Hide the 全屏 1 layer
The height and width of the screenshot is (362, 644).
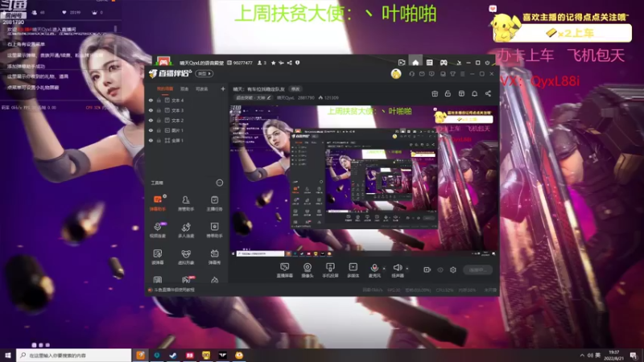(151, 140)
